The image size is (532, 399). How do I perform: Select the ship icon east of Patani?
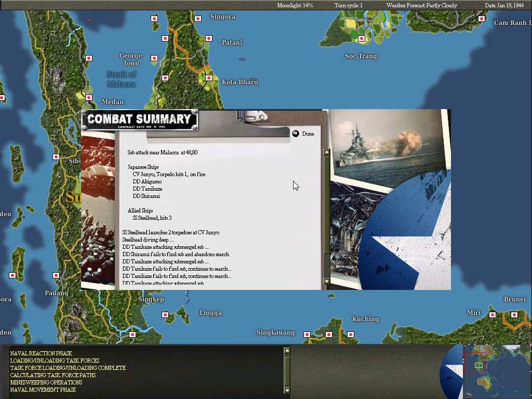point(242,59)
